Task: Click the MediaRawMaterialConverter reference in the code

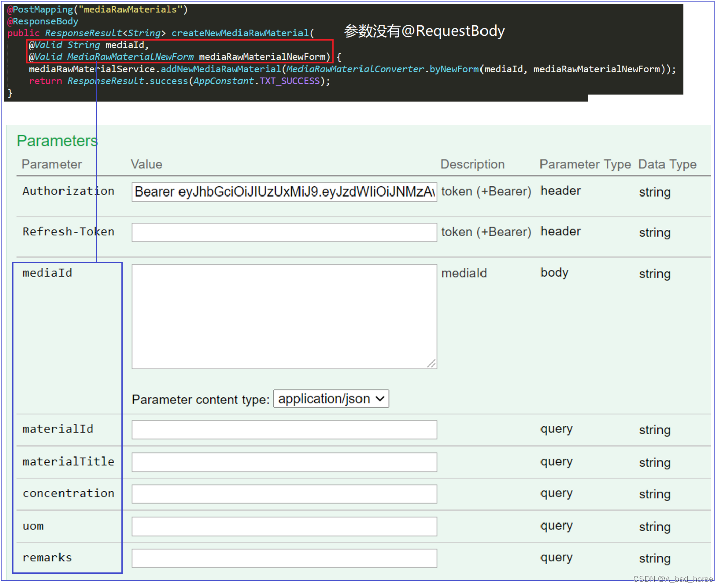Action: click(355, 69)
